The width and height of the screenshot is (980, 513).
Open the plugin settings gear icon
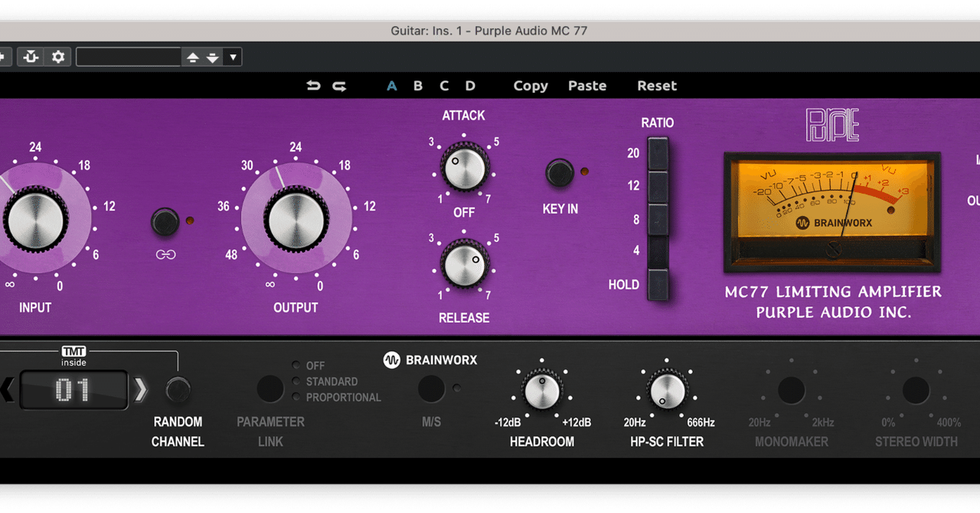(58, 57)
